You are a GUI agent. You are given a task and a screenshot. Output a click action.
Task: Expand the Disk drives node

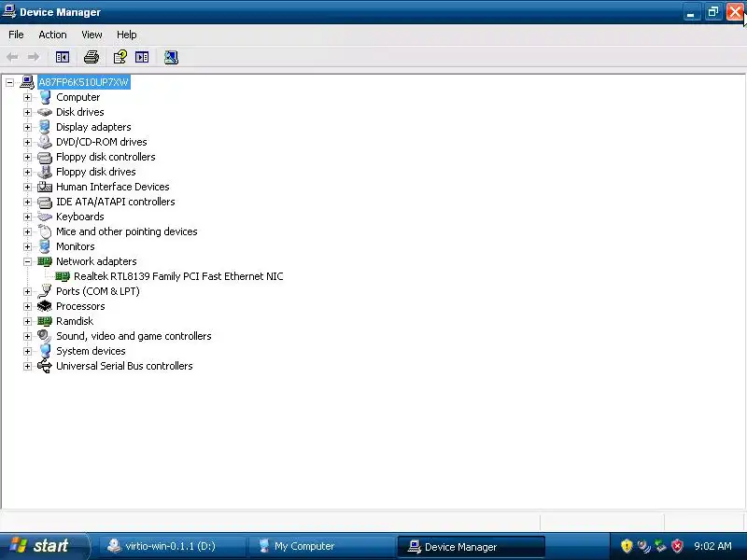coord(27,112)
